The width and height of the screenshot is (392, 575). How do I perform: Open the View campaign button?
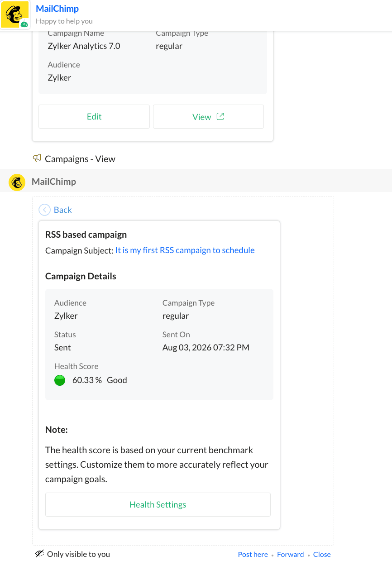pyautogui.click(x=208, y=117)
